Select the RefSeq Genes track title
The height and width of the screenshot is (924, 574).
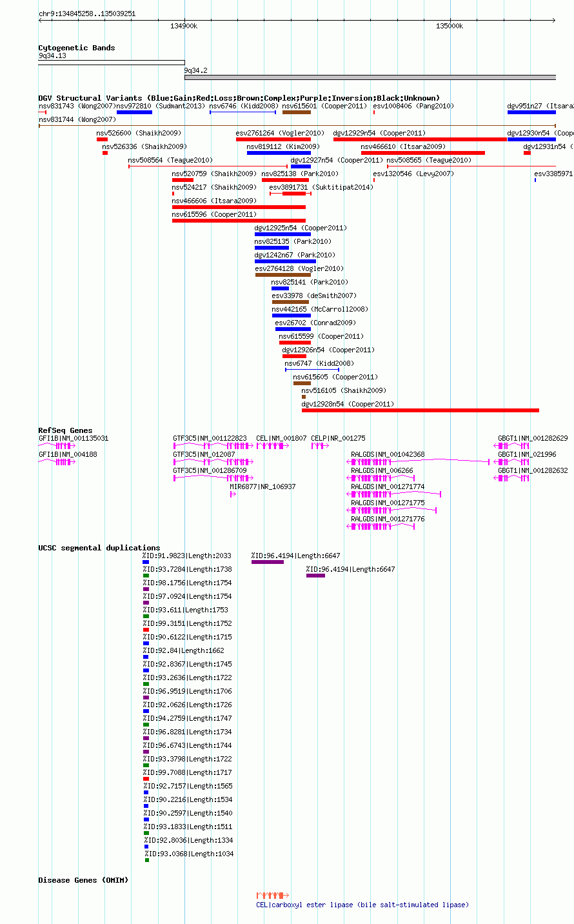[65, 430]
